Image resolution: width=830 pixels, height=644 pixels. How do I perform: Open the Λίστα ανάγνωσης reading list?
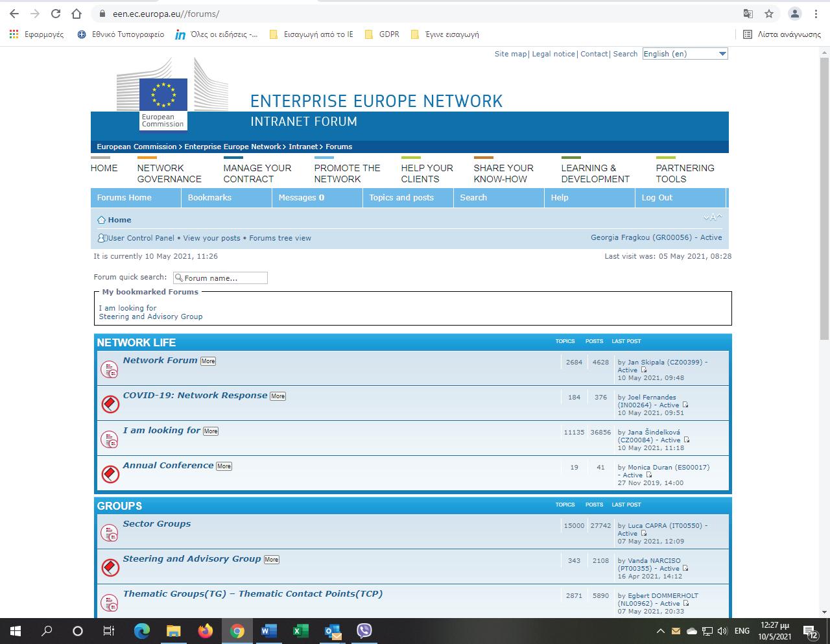coord(782,34)
